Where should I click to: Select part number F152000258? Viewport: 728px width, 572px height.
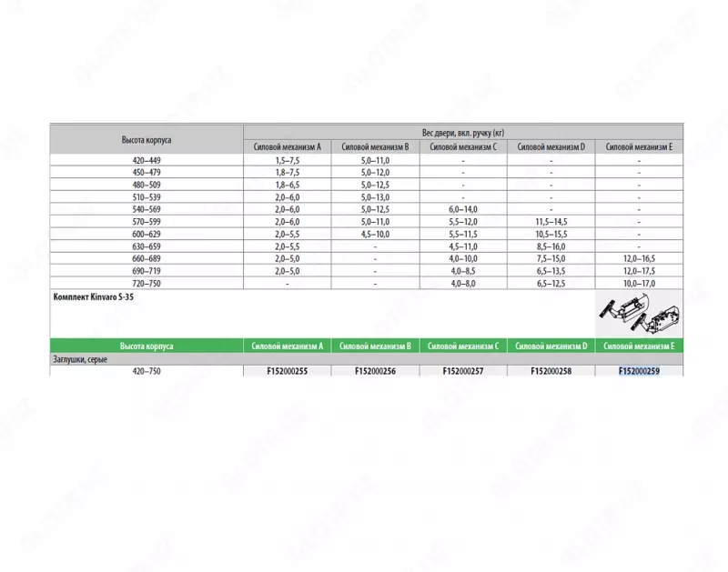point(551,371)
